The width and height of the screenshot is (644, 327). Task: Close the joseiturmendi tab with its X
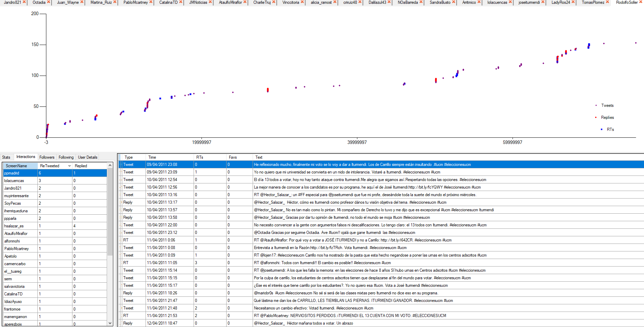point(543,2)
